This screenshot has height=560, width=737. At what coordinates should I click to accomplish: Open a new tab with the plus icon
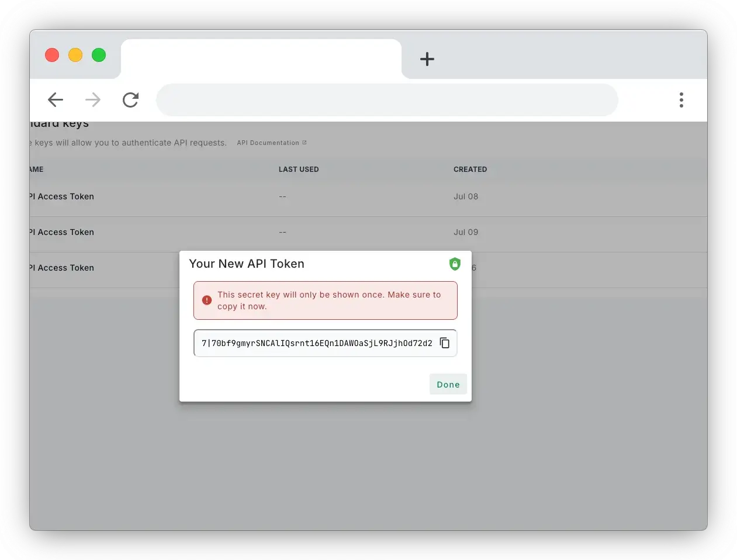[427, 59]
